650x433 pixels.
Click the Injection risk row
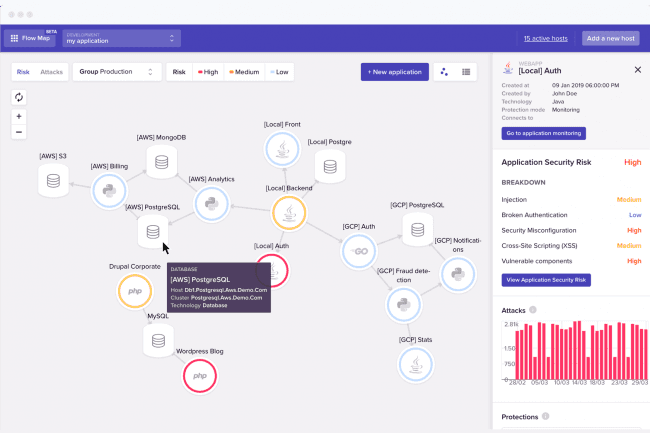click(x=571, y=200)
